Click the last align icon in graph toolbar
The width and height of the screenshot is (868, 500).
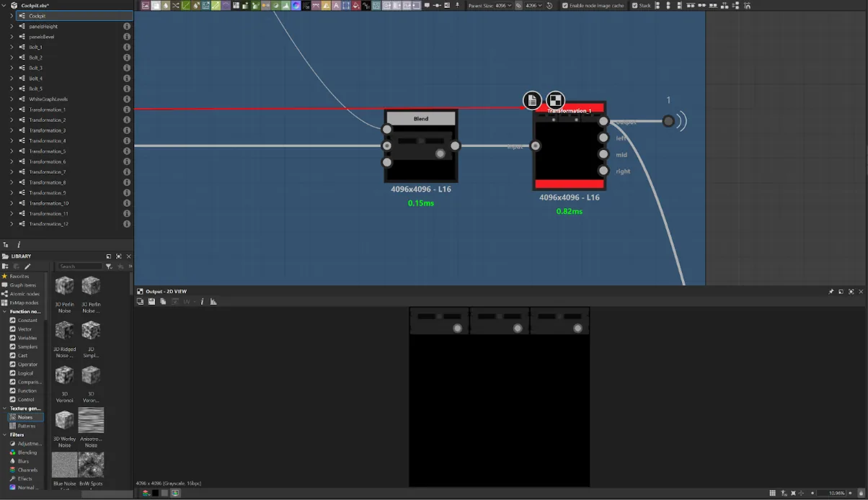(x=747, y=5)
